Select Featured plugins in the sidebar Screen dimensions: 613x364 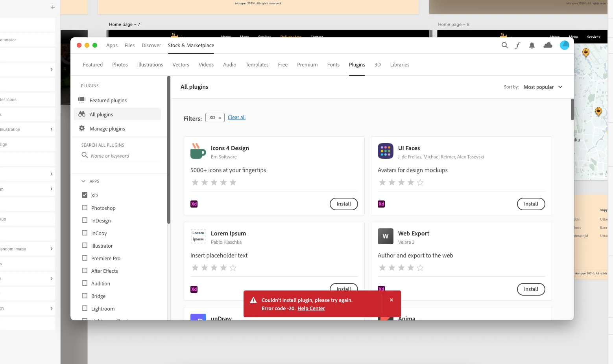pyautogui.click(x=117, y=100)
